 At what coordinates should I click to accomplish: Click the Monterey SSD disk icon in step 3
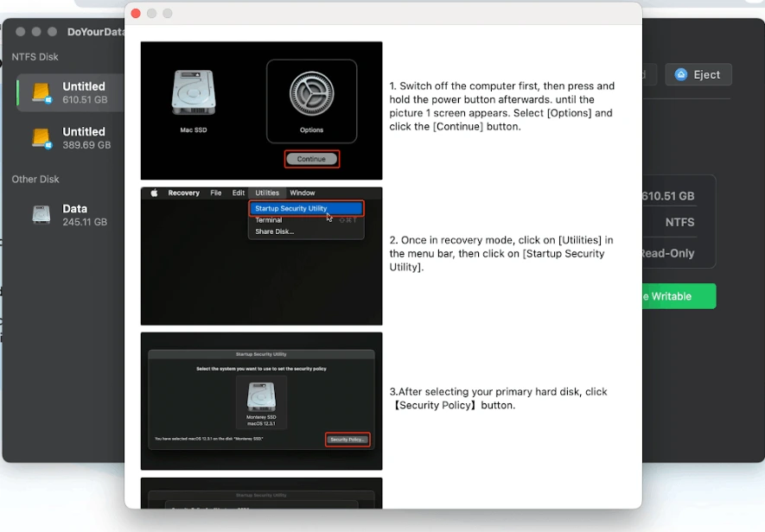[x=261, y=396]
